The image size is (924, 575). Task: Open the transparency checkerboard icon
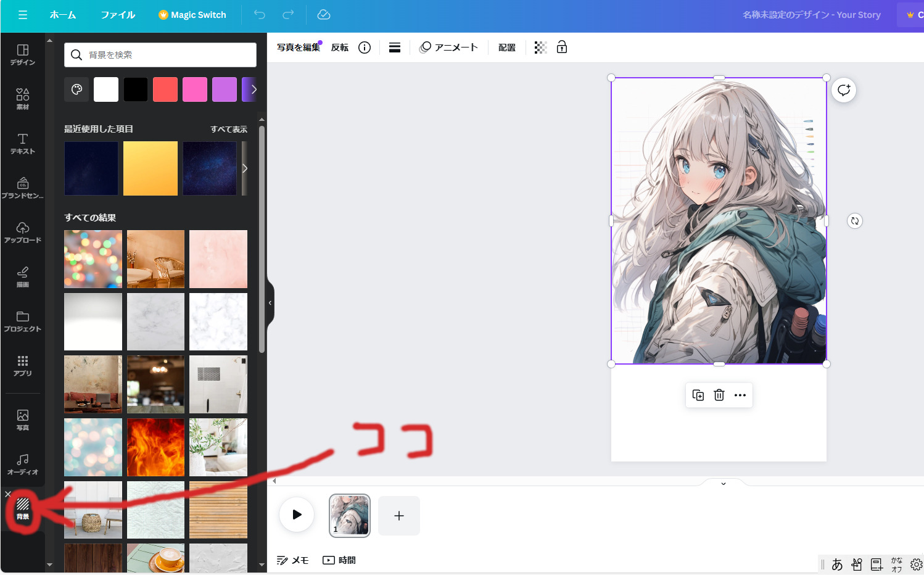[540, 48]
